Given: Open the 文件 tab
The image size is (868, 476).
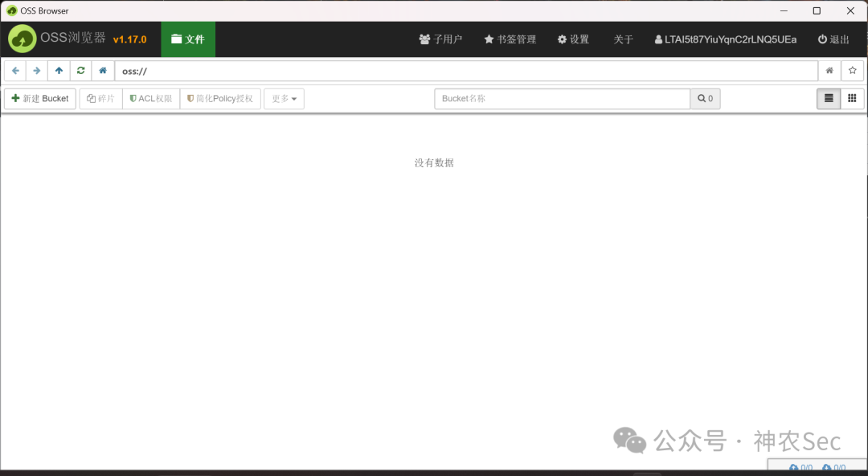Looking at the screenshot, I should [188, 39].
